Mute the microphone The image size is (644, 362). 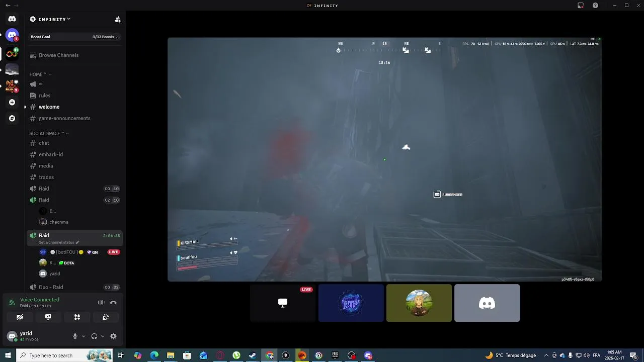tap(75, 336)
